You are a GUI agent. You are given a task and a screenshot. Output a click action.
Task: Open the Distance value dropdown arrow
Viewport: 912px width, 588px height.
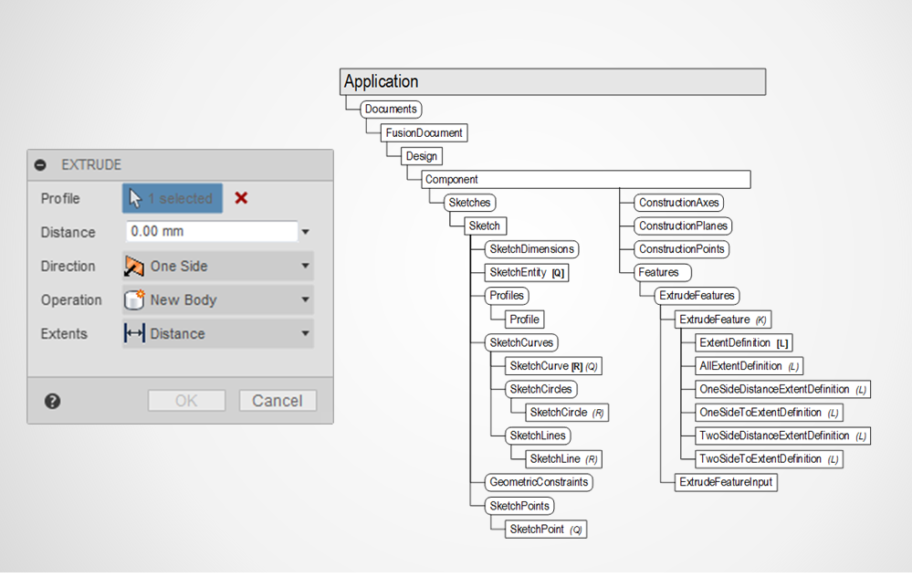[x=306, y=233]
